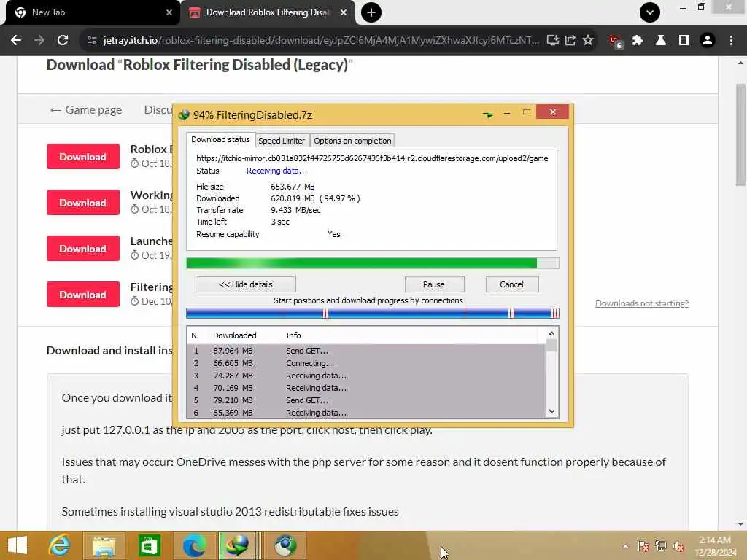Screen dimensions: 747x560
Task: Click the Downloaded column header
Action: click(234, 335)
